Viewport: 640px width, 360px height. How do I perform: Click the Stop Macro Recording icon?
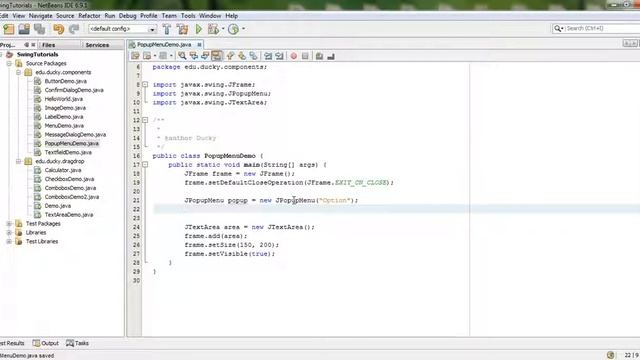(305, 56)
